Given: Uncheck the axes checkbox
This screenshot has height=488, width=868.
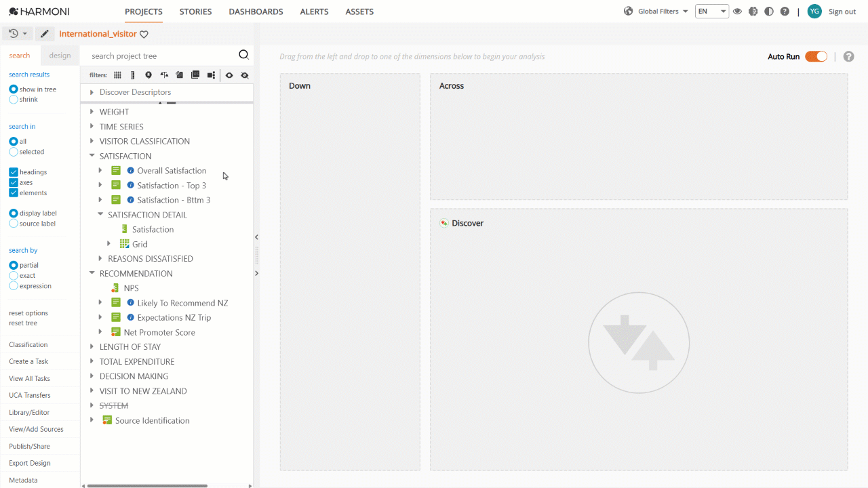Looking at the screenshot, I should [x=14, y=182].
